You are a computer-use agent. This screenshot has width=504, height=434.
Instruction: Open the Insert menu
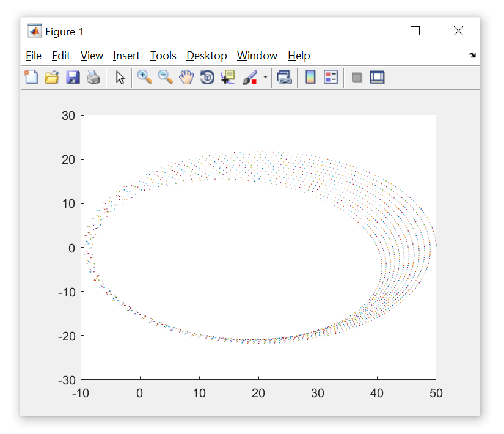click(126, 56)
